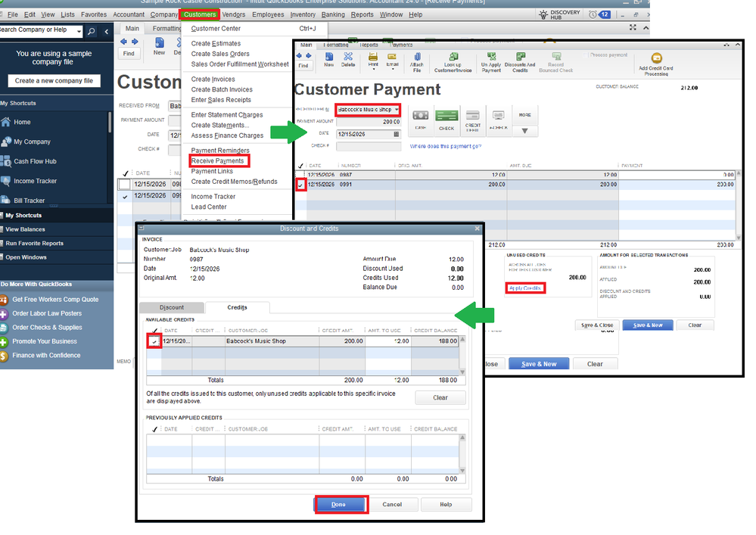This screenshot has height=535, width=756.
Task: Check invoice 0987 row in Customer Payment
Action: click(x=301, y=175)
